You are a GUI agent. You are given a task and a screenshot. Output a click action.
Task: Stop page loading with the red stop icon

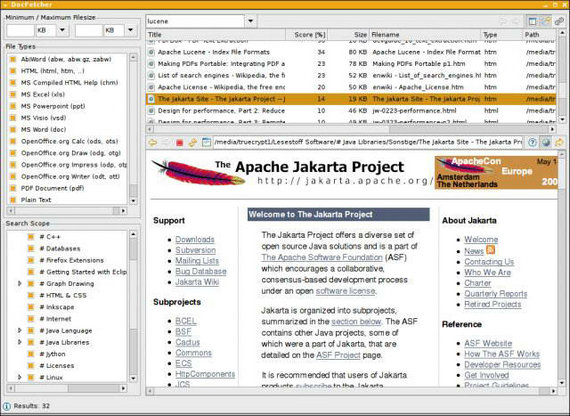pos(180,143)
